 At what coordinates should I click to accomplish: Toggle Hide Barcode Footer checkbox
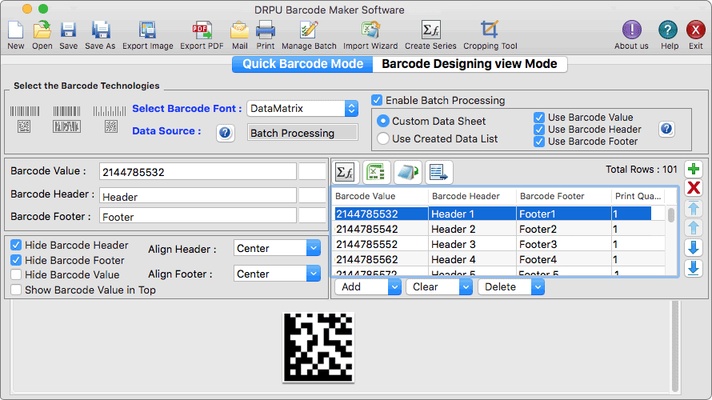click(x=16, y=260)
